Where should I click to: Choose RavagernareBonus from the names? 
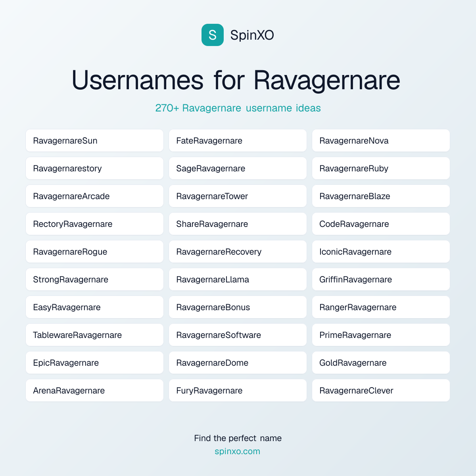[x=238, y=307]
